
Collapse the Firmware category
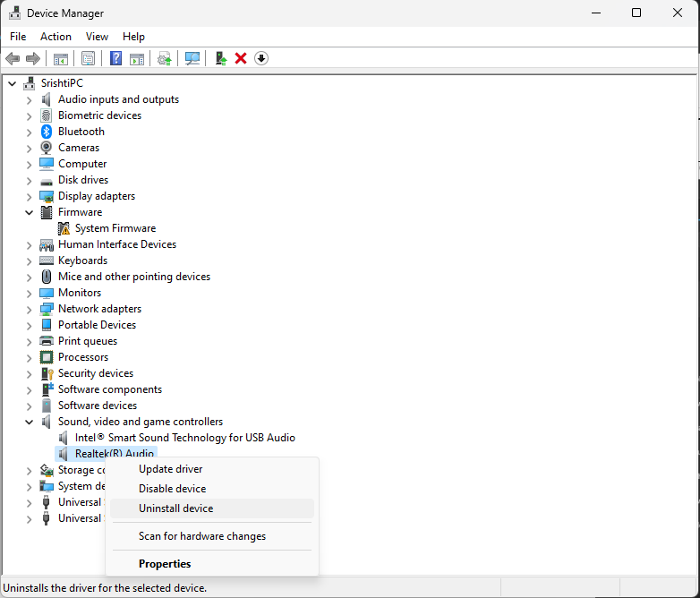(x=29, y=212)
